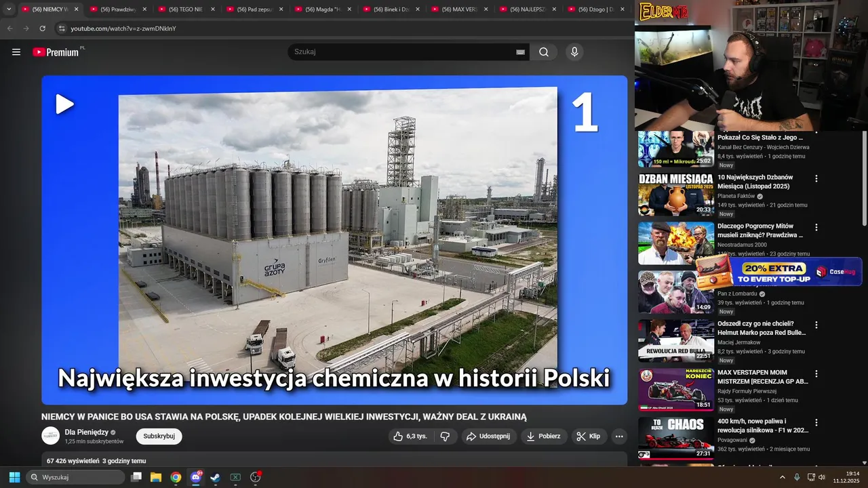Close the Prawdziwy tab

pos(144,9)
